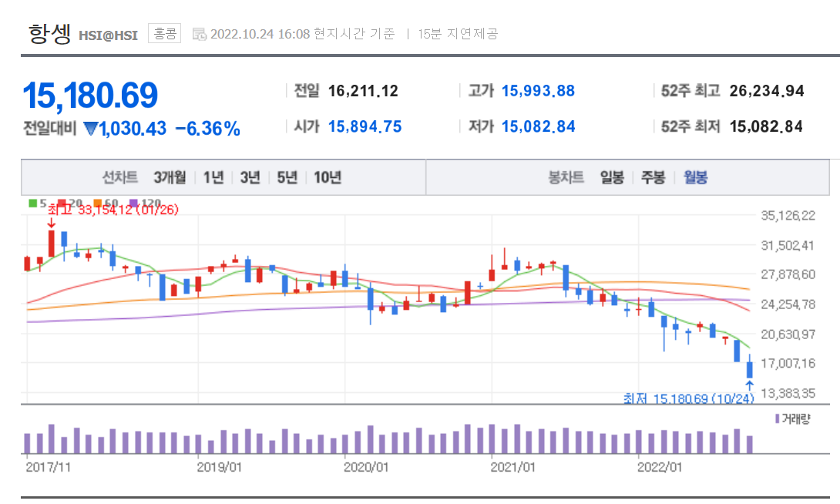The image size is (840, 504).
Task: Select the 1년 line chart period
Action: (213, 177)
